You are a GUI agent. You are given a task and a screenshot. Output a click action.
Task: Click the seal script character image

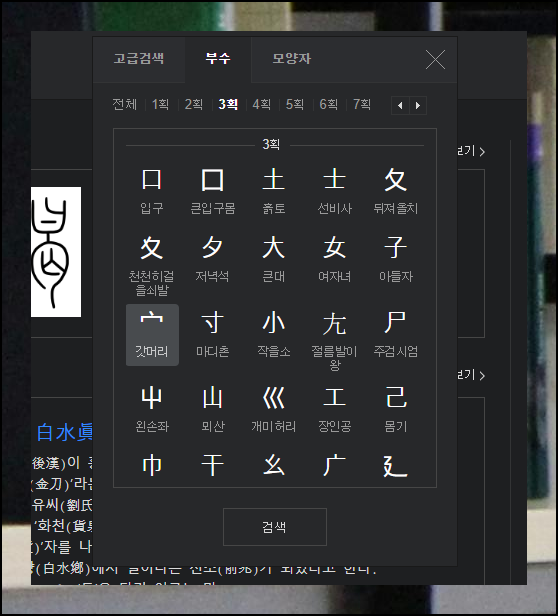pos(56,252)
